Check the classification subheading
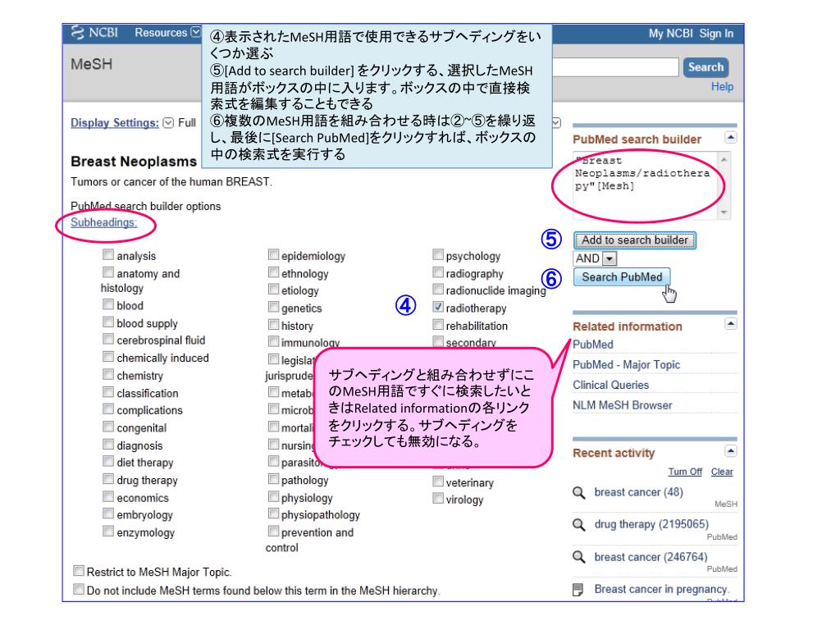Screen dimensions: 840x630 tap(108, 391)
